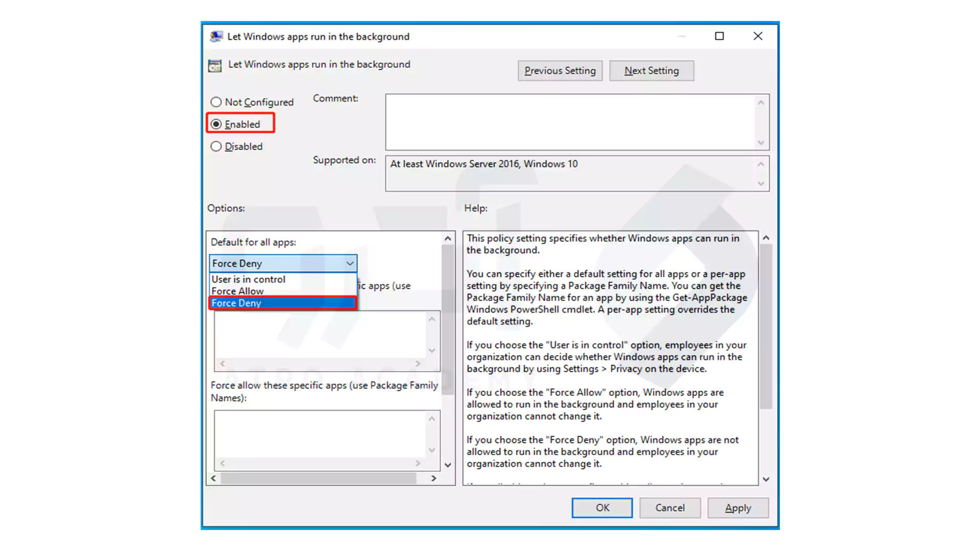
Task: Open the Default for all apps dropdown
Action: pos(283,263)
